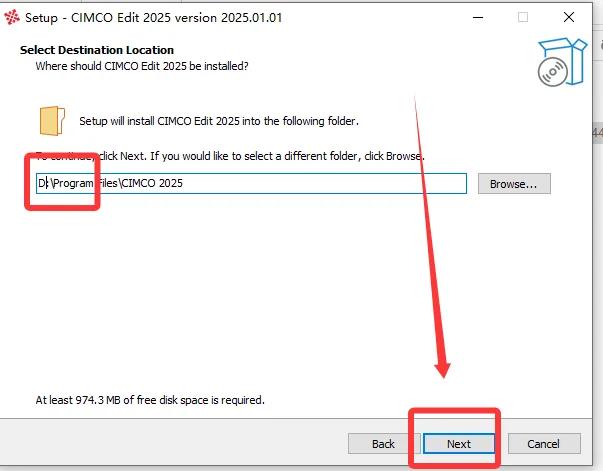Click the disabled maximize button

coord(523,17)
